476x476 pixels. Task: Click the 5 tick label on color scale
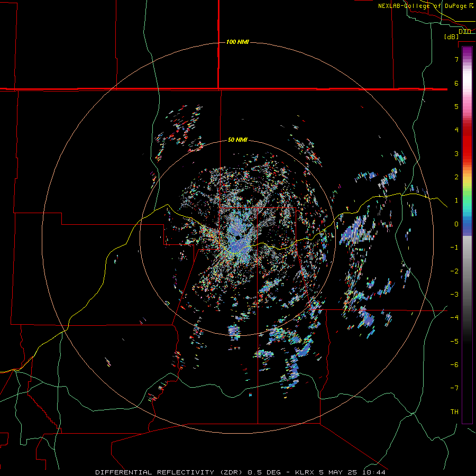456,106
